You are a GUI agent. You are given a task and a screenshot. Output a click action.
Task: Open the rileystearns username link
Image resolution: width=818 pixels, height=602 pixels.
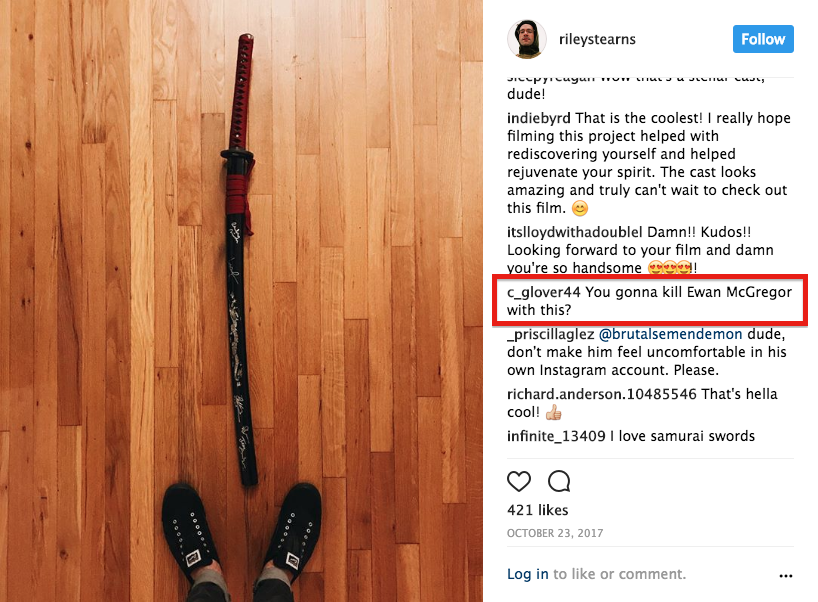click(597, 39)
